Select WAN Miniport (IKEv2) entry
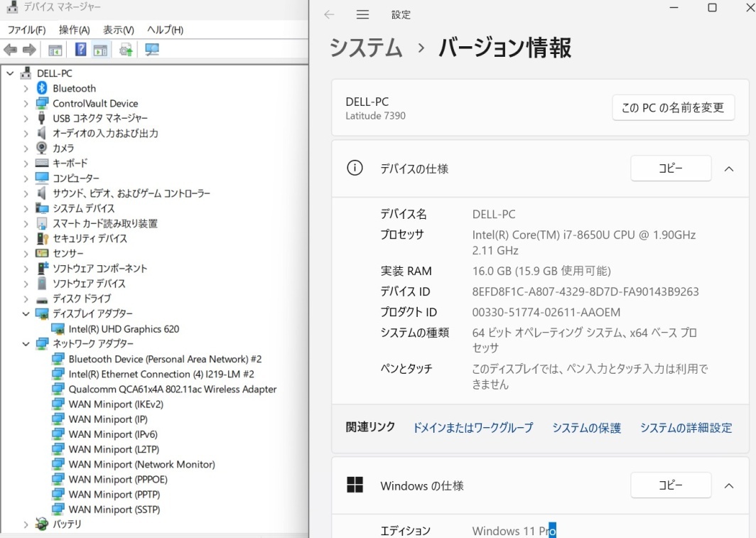Screen dimensions: 756x538 [x=116, y=404]
